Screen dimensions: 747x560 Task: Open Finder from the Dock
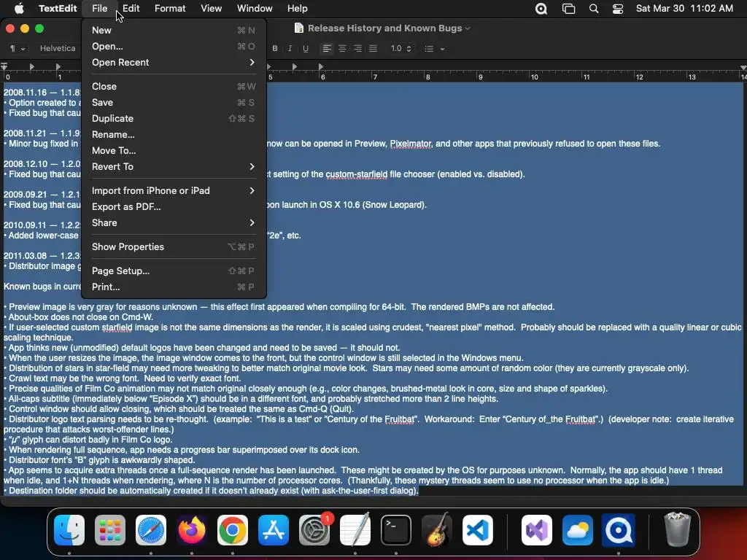(x=69, y=530)
